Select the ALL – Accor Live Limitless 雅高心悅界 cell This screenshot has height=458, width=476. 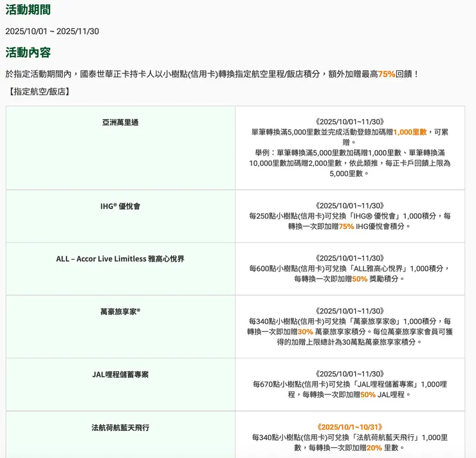click(120, 269)
